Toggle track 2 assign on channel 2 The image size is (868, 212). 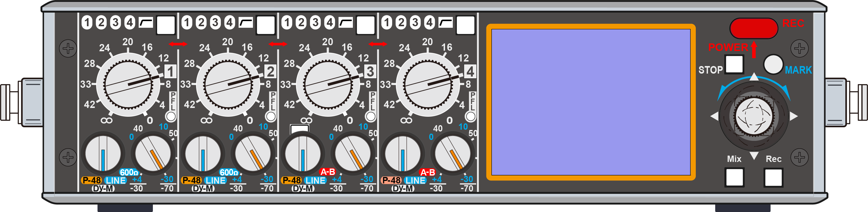pos(201,23)
